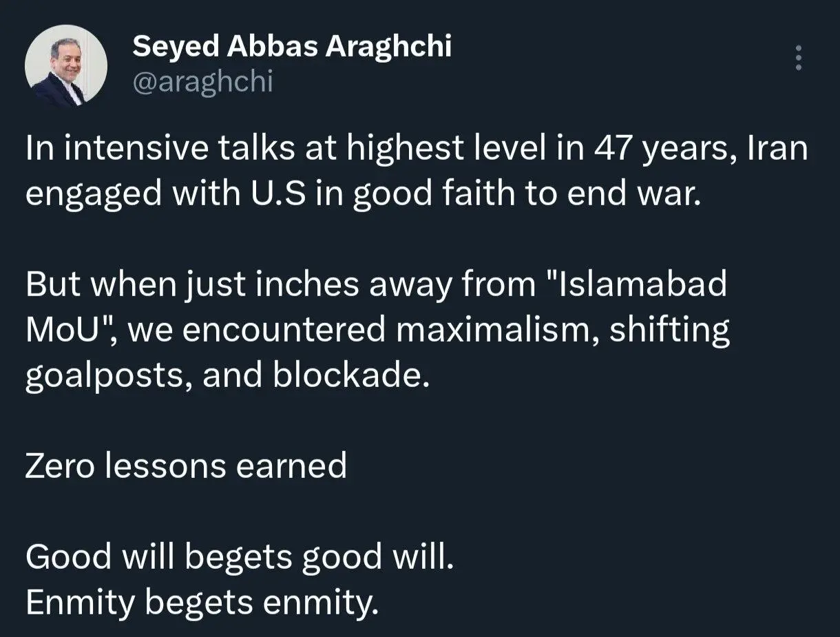Click the word "goalposts" in the tweet
The height and width of the screenshot is (637, 840).
(107, 376)
